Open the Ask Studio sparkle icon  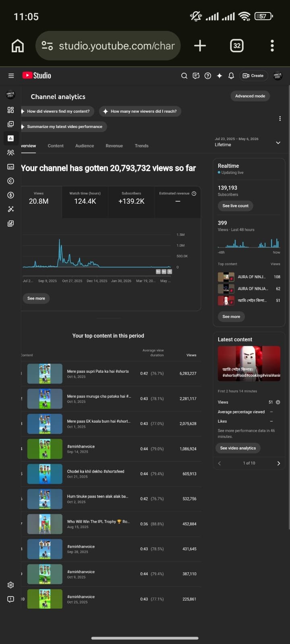point(220,76)
